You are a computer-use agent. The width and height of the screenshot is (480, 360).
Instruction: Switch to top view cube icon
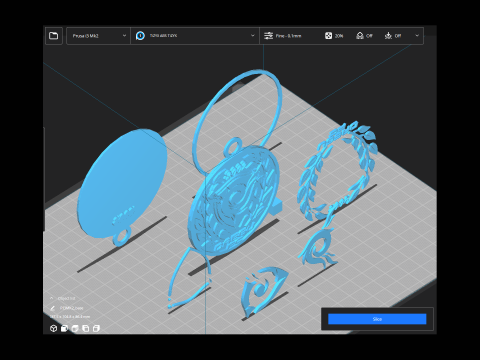tap(75, 329)
